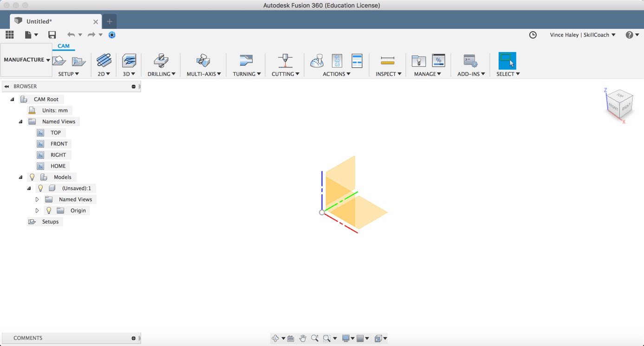Click the Cutting tool icon
Screen dimensions: 644x346
coord(285,61)
